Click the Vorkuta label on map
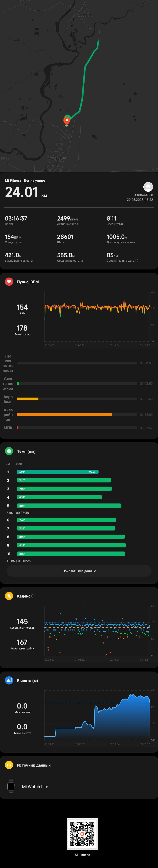158x868 pixels. pyautogui.click(x=59, y=158)
